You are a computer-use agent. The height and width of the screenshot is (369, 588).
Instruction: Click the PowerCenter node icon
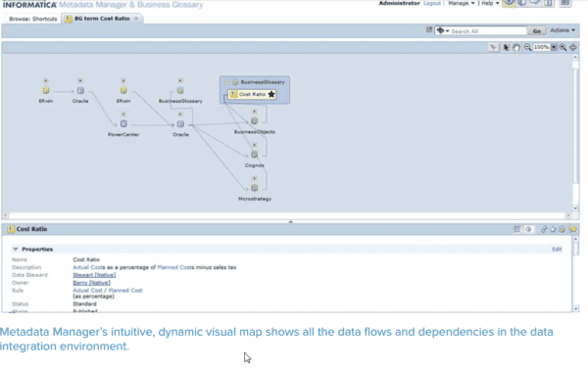point(123,124)
